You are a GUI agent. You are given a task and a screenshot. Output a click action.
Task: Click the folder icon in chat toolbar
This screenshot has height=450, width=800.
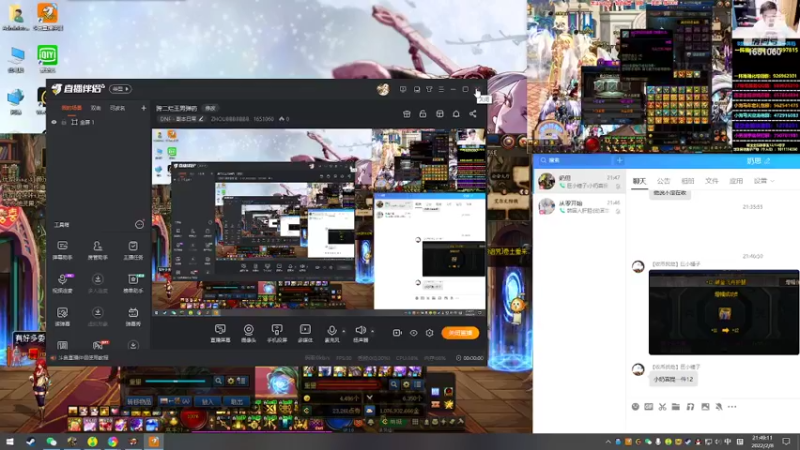coord(676,407)
